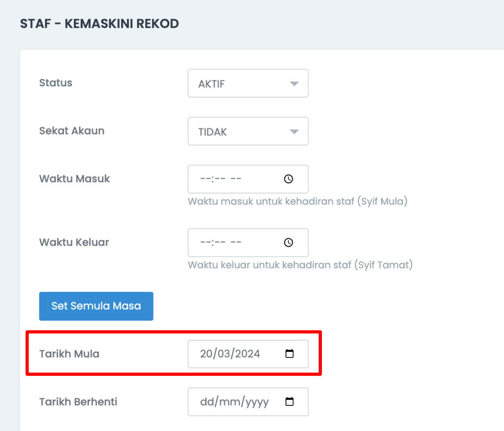Select the AM/PM segment of Waktu Masuk
This screenshot has height=431, width=504.
[236, 179]
